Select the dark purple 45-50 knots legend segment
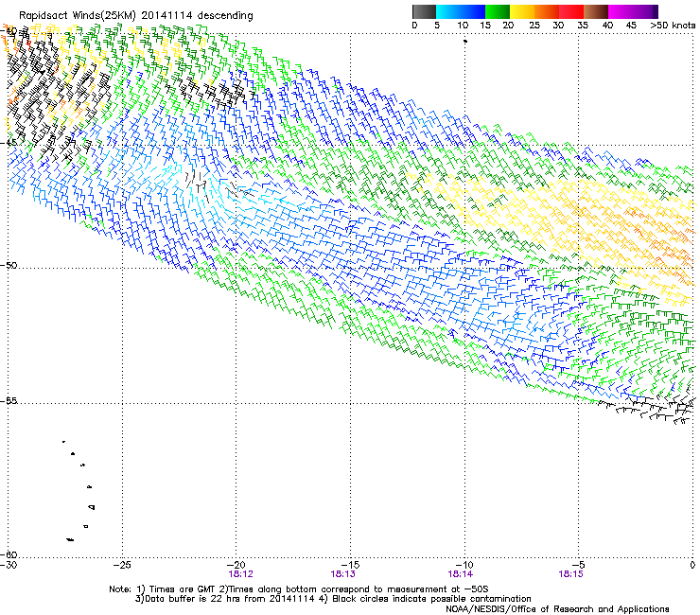The height and width of the screenshot is (615, 700). coord(645,11)
